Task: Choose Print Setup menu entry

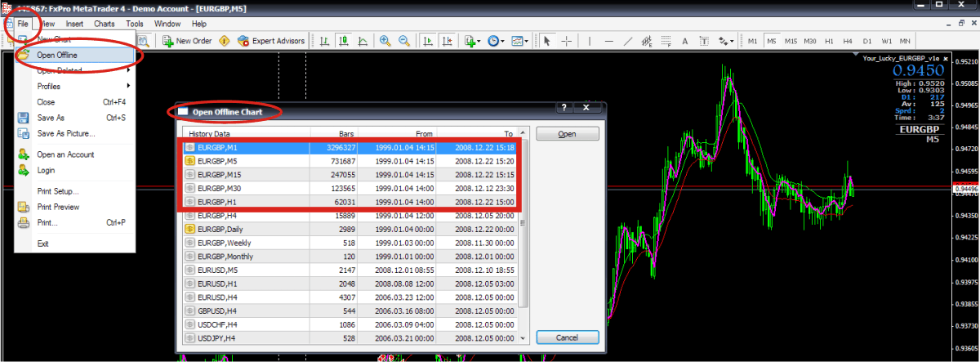Action: pyautogui.click(x=75, y=191)
